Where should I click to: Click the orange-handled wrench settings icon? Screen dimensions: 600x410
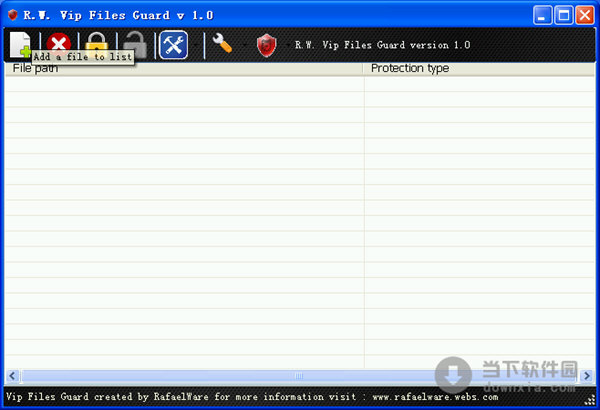(x=222, y=43)
